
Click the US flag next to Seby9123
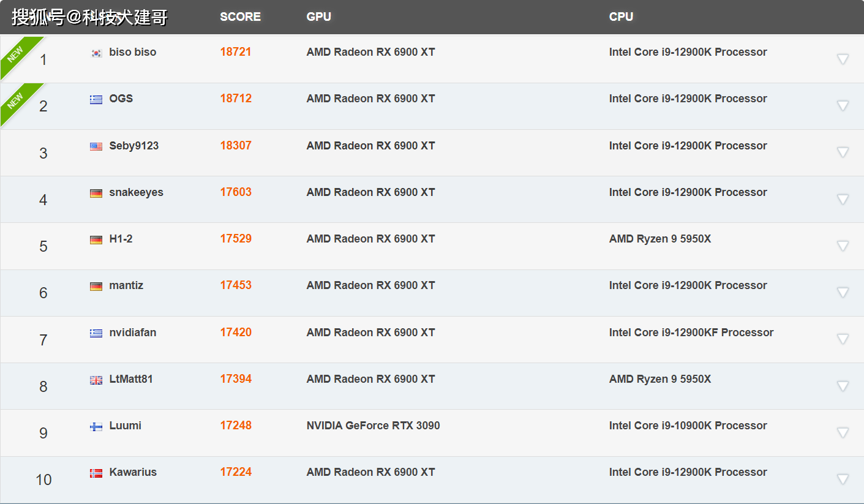96,146
